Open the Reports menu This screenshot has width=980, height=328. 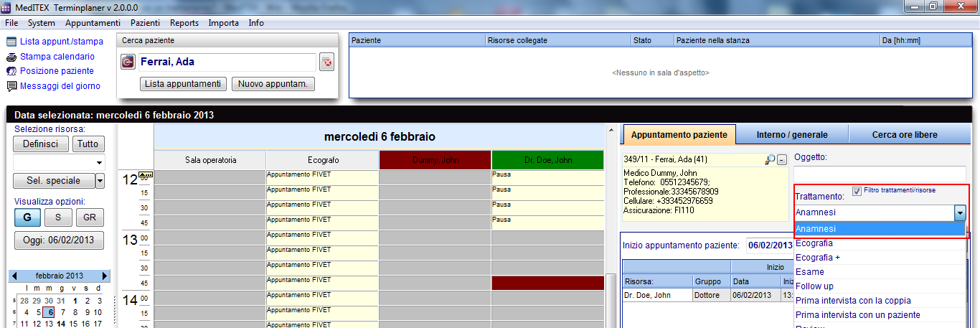(184, 23)
